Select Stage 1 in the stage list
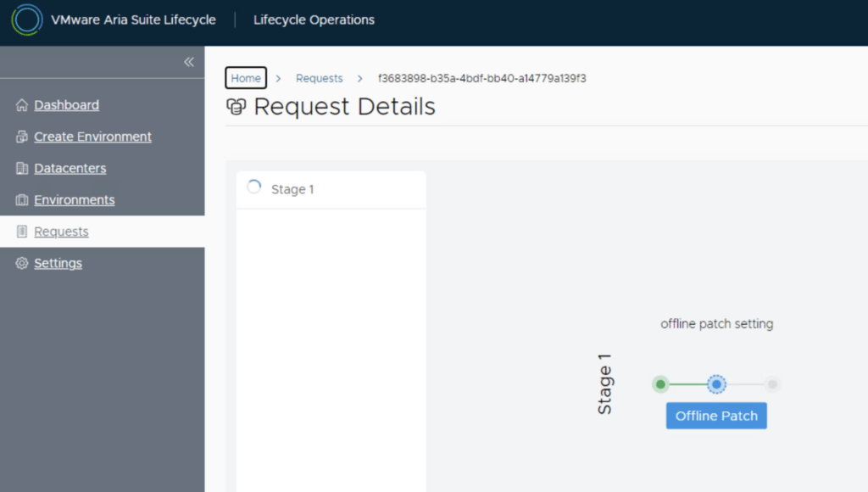The width and height of the screenshot is (868, 492). click(292, 189)
